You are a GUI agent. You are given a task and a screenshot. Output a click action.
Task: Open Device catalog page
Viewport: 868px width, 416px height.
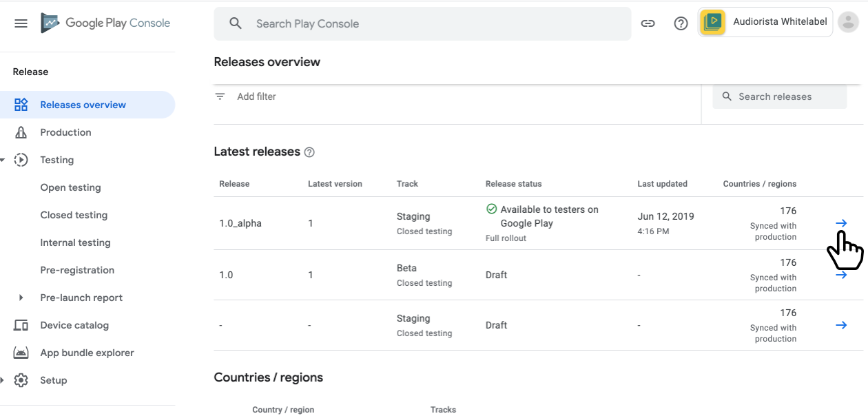coord(74,325)
